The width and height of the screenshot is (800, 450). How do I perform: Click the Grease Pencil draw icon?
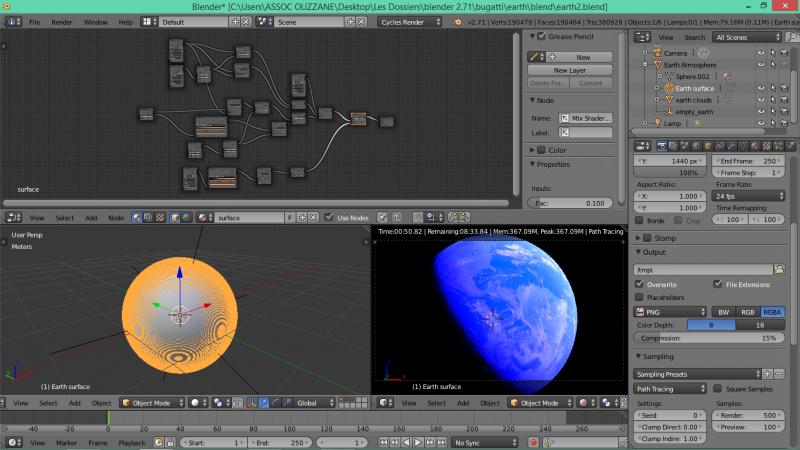535,57
